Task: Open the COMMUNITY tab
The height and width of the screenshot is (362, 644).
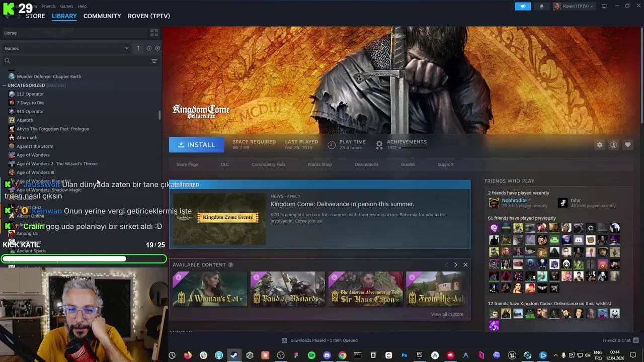Action: (x=102, y=16)
